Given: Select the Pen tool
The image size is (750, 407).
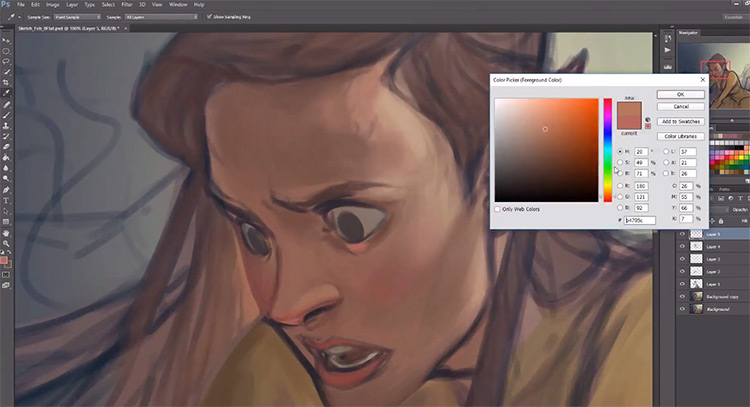Looking at the screenshot, I should coord(6,190).
